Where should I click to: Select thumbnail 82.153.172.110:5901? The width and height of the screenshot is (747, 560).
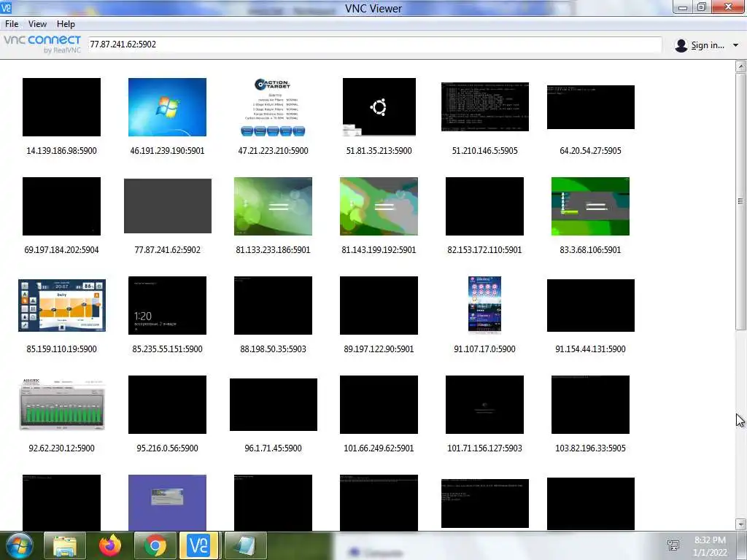484,206
